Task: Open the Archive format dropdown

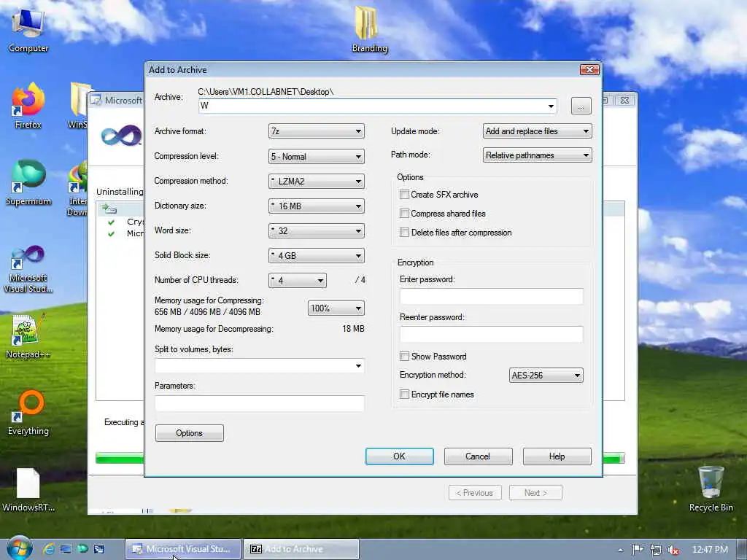Action: click(317, 131)
